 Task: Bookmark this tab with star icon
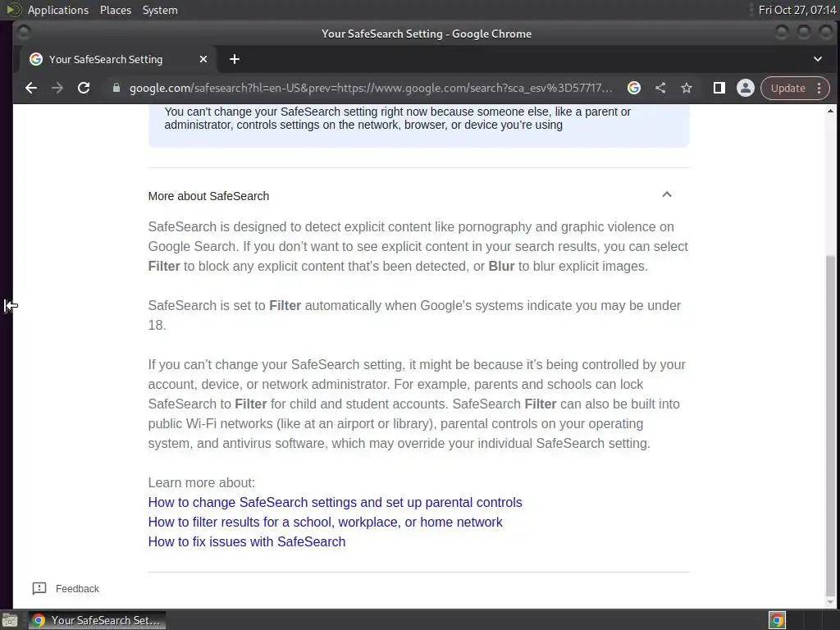coord(687,88)
